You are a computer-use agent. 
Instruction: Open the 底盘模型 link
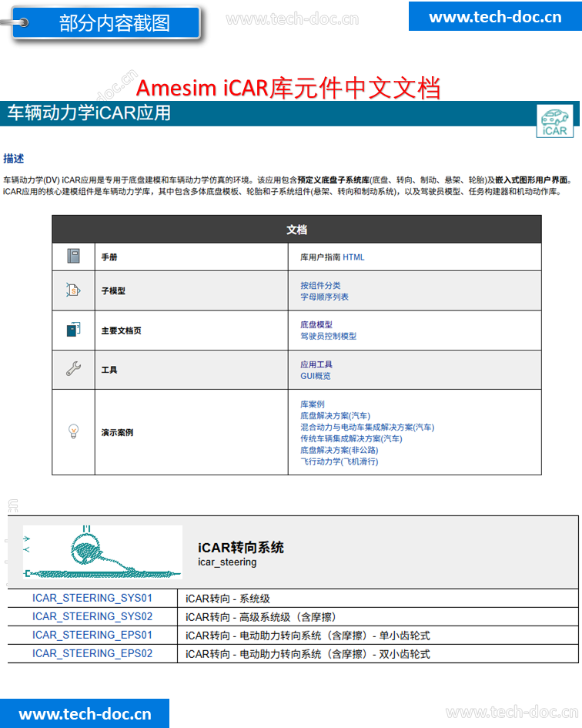click(x=316, y=324)
